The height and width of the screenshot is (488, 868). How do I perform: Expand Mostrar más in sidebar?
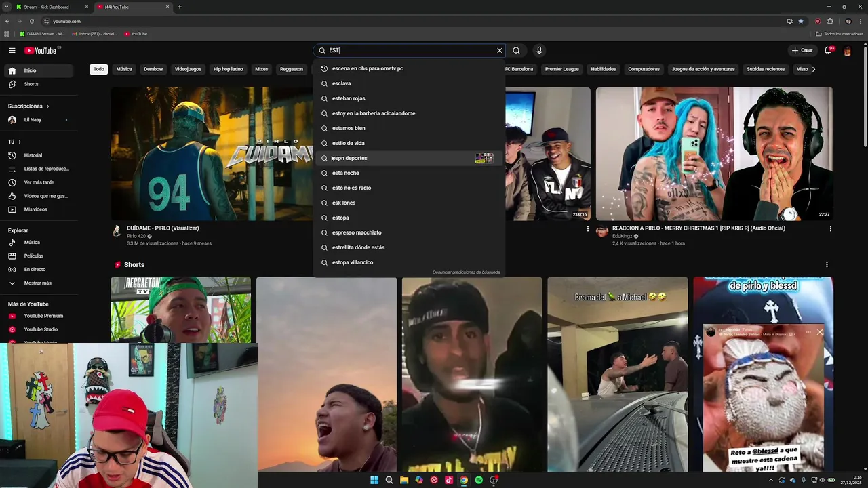[x=39, y=283]
